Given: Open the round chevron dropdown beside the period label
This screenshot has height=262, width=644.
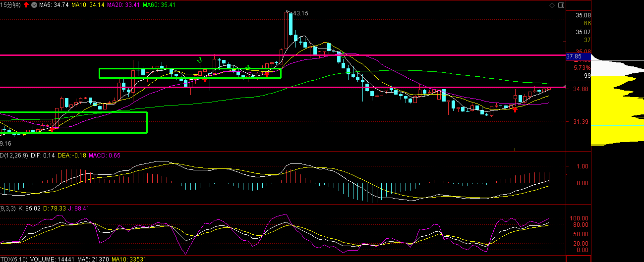Looking at the screenshot, I should [x=33, y=5].
